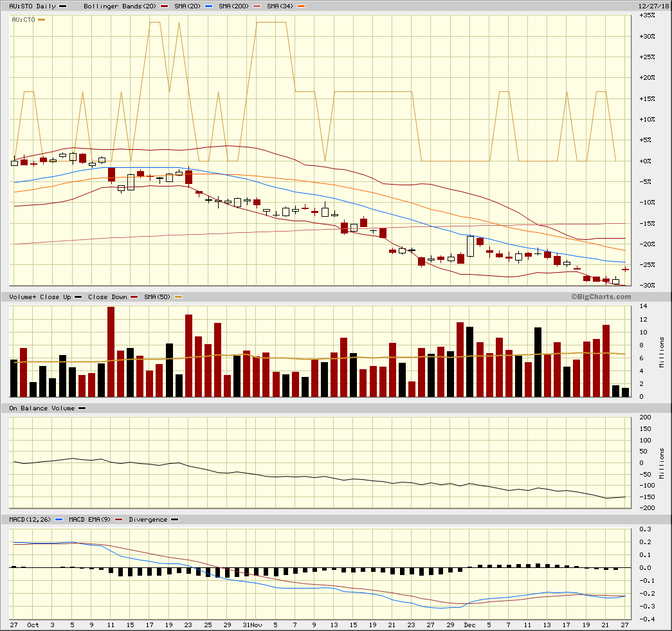Click the large white candlestick near Dec
Viewport: 672px width, 631px height.
470,246
